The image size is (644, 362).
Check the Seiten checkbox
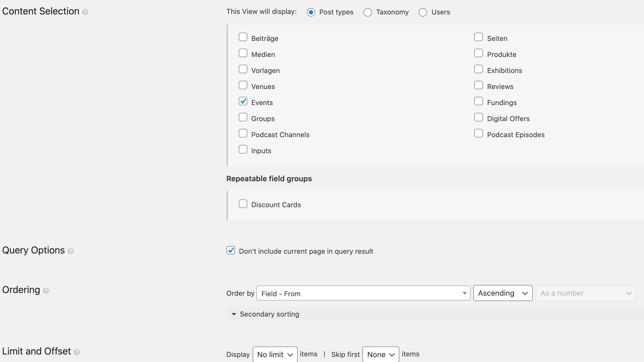tap(479, 37)
